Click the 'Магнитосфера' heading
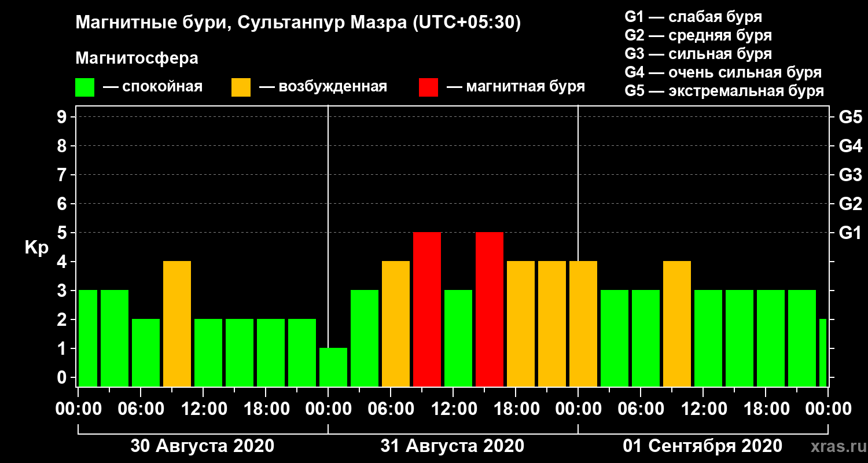The height and width of the screenshot is (463, 868). (x=137, y=58)
